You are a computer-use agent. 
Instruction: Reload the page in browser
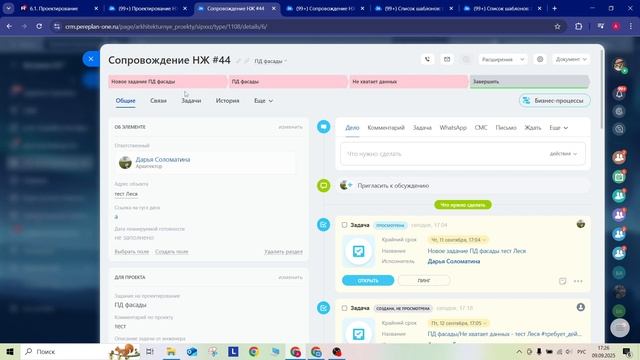point(39,27)
